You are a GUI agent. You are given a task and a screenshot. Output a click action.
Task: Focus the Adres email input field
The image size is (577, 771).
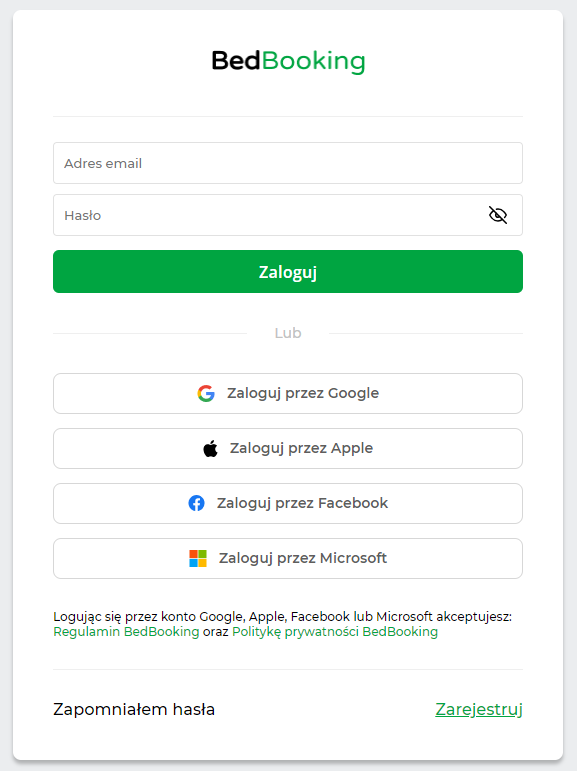coord(288,163)
